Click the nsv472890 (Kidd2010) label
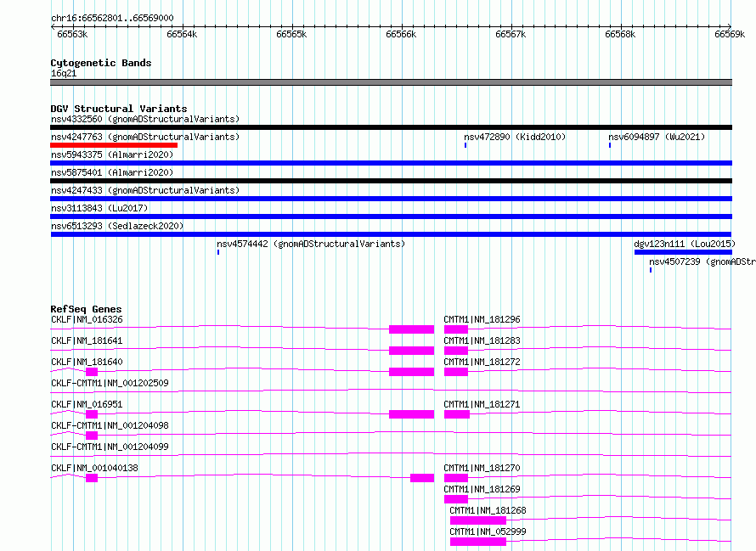Viewport: 756px width, 551px height. pos(515,137)
